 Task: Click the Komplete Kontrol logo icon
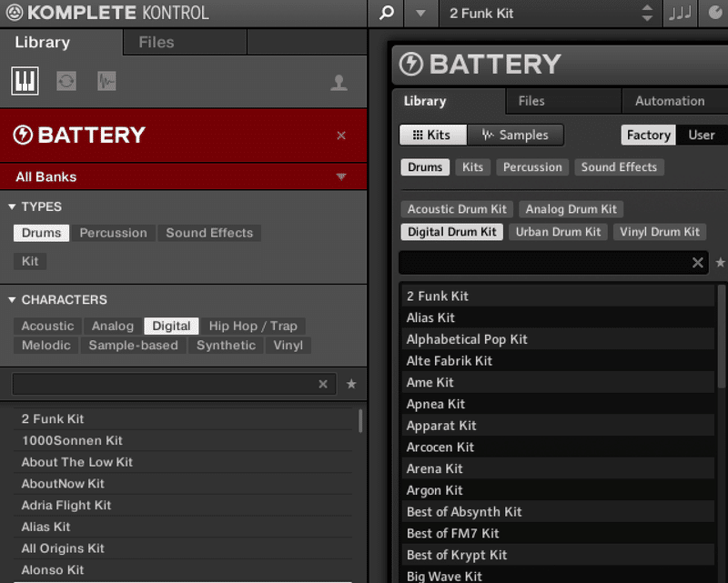click(x=14, y=13)
